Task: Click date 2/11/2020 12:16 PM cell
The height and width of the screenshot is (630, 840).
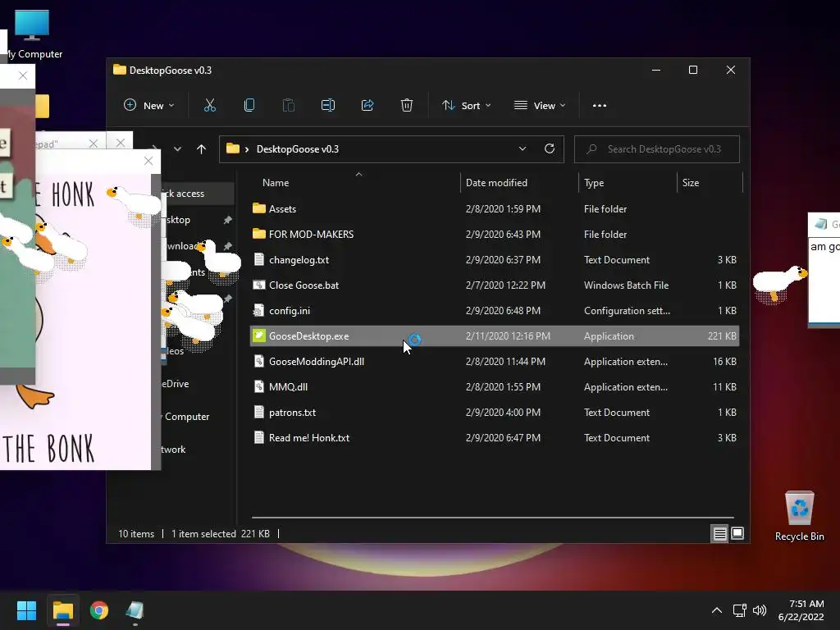Action: tap(508, 336)
